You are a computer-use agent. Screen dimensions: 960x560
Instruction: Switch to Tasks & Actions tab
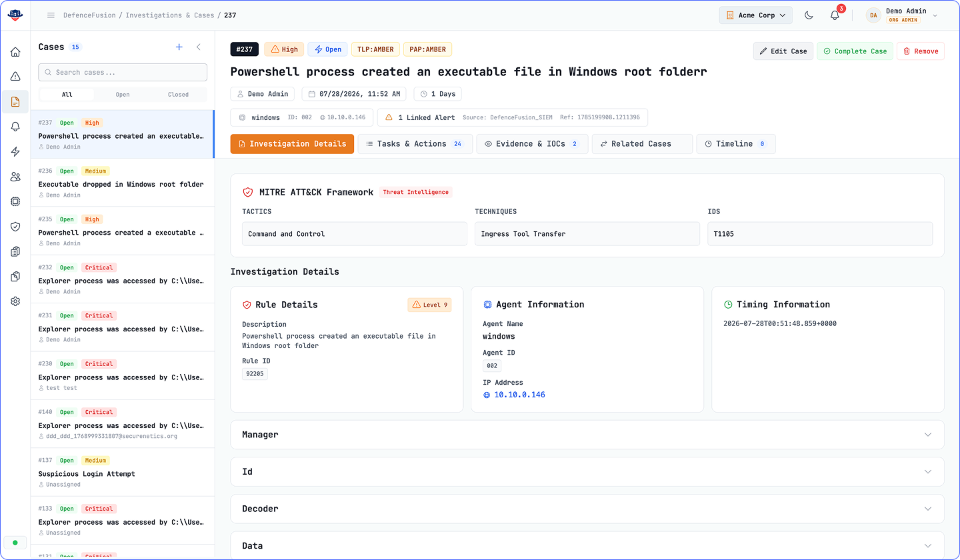(x=415, y=144)
